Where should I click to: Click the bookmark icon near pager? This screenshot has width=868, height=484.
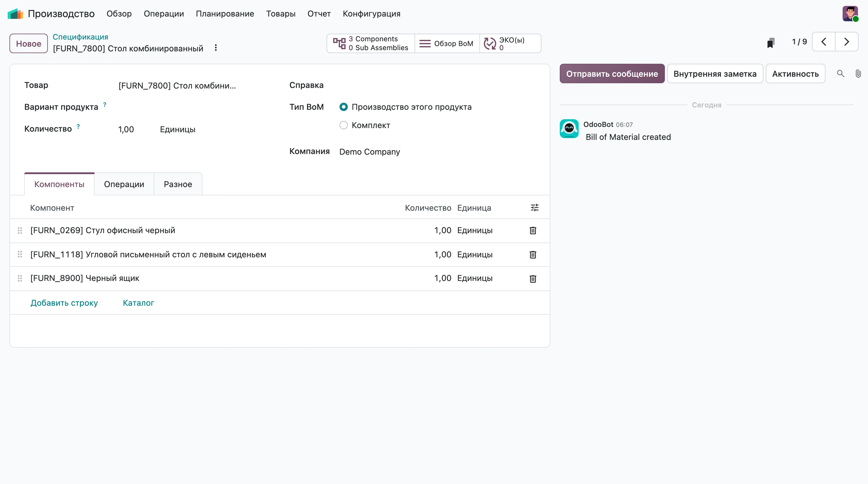[x=771, y=42]
